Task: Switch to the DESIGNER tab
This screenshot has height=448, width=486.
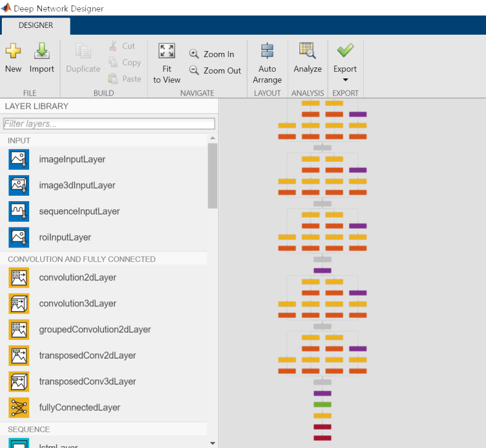Action: pos(36,26)
